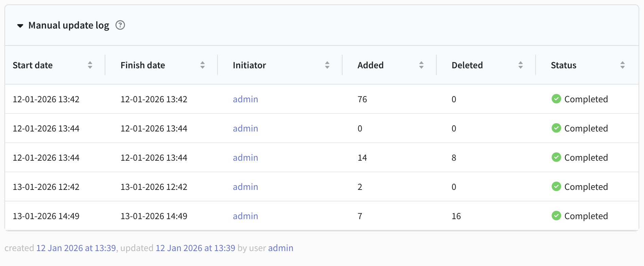The height and width of the screenshot is (266, 644).
Task: Click green check icon in first row
Action: click(x=556, y=99)
